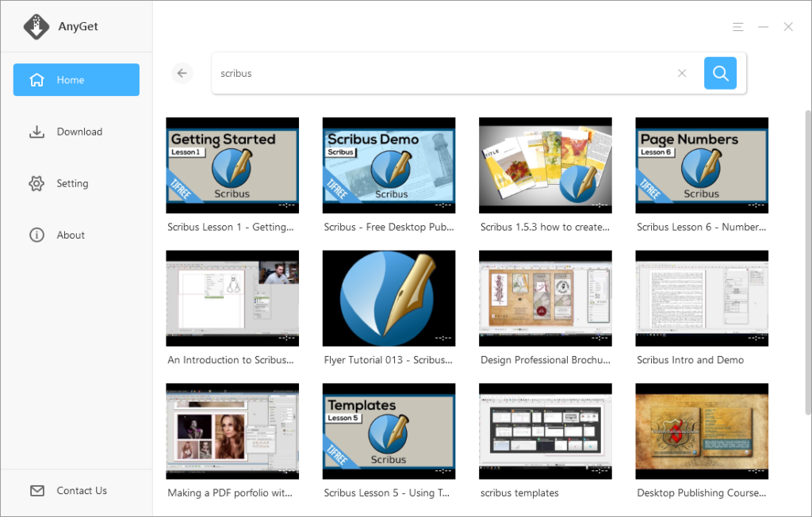Open the Setting page
This screenshot has height=517, width=812.
[x=76, y=183]
